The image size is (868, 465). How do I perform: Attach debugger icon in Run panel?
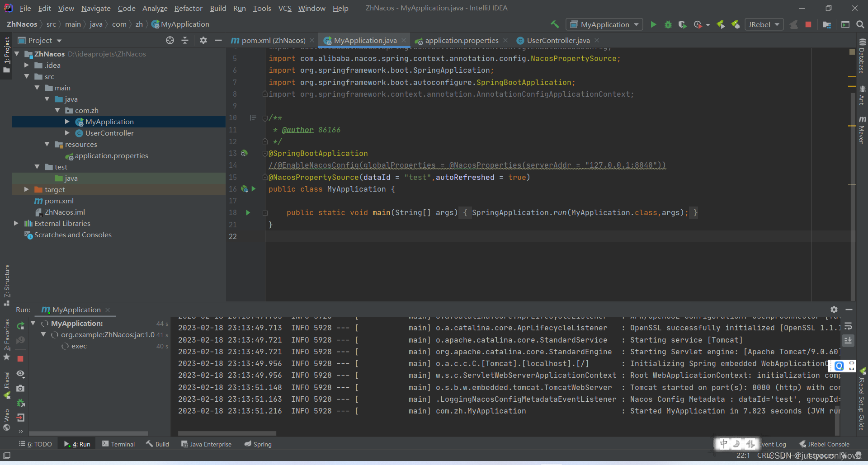[20, 403]
